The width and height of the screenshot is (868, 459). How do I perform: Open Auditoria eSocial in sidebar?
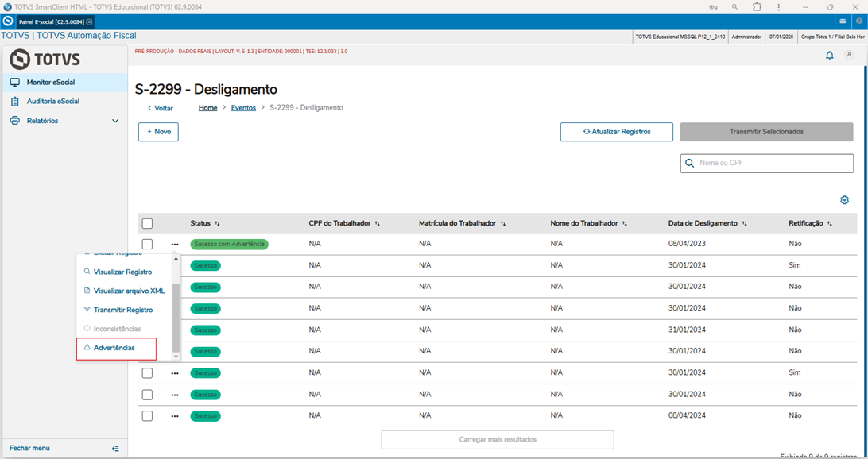(x=65, y=102)
